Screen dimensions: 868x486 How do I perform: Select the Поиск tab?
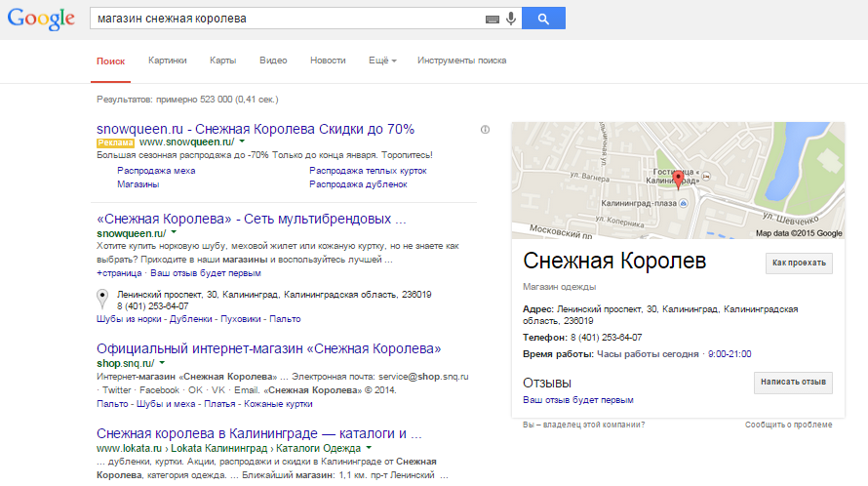(111, 61)
